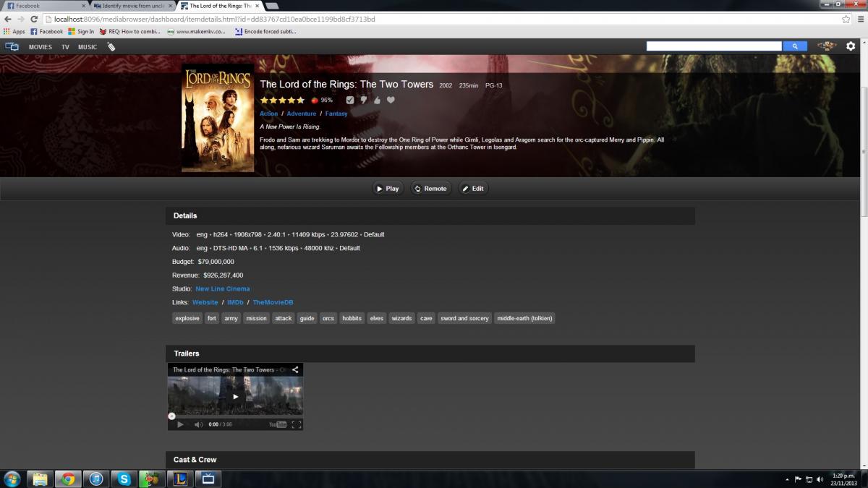The height and width of the screenshot is (488, 868).
Task: Open the New Line Cinema studio link
Action: 222,288
